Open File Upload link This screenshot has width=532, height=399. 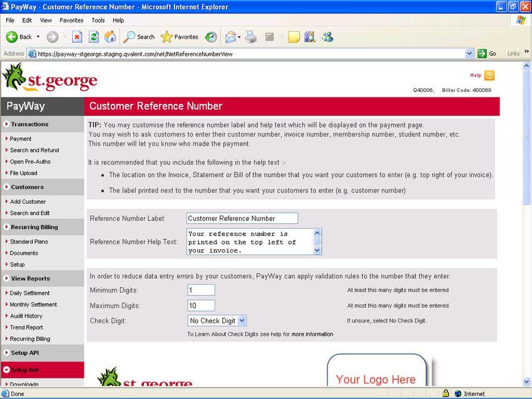click(23, 173)
